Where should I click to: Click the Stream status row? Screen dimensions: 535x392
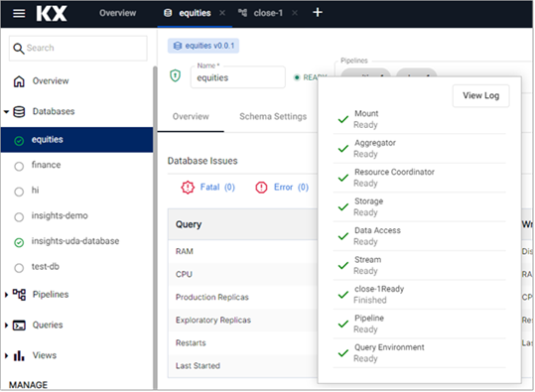click(419, 265)
